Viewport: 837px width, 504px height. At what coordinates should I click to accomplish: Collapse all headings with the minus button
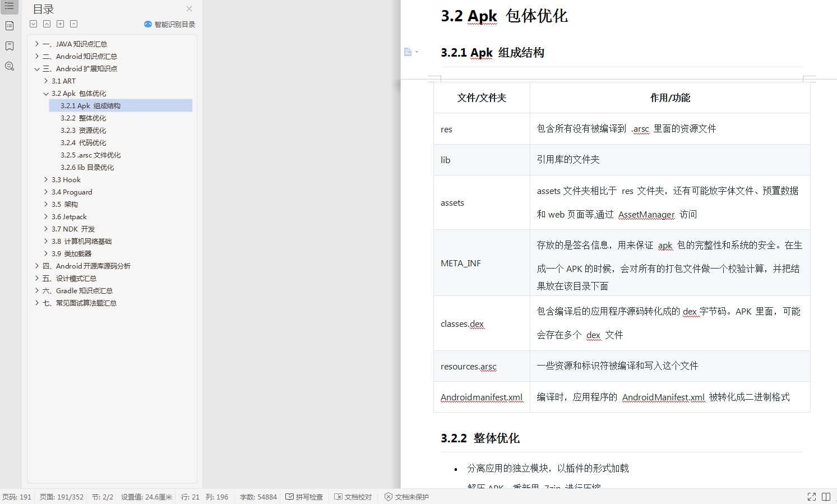point(73,24)
